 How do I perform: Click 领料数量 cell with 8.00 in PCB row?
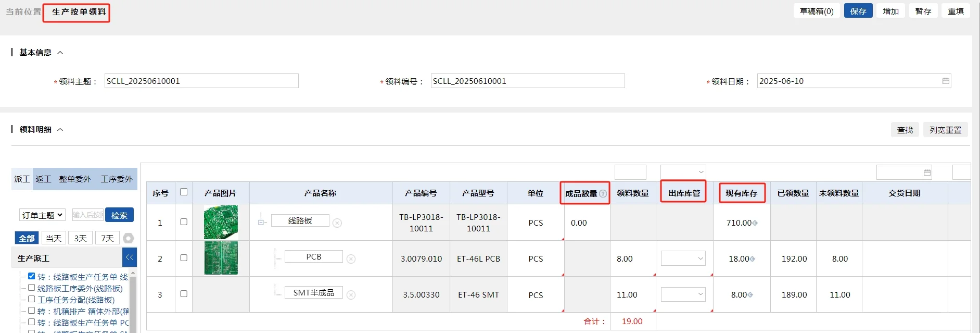(633, 258)
